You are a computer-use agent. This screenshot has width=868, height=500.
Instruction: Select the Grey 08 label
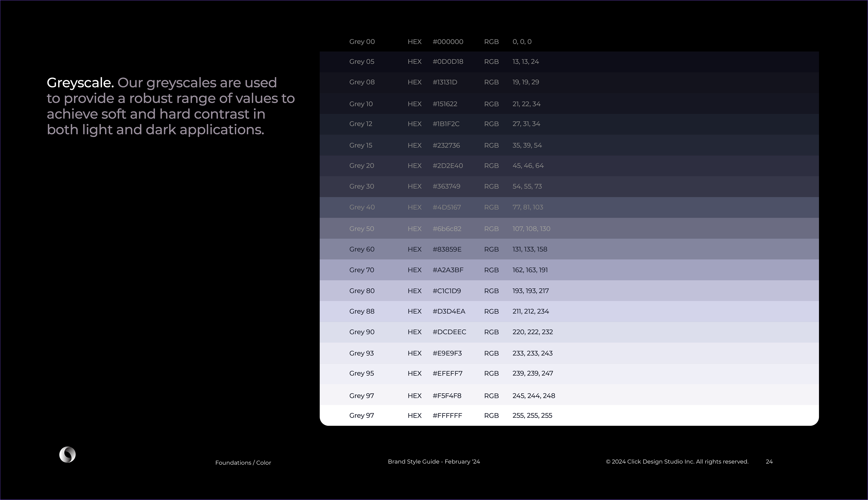point(362,82)
